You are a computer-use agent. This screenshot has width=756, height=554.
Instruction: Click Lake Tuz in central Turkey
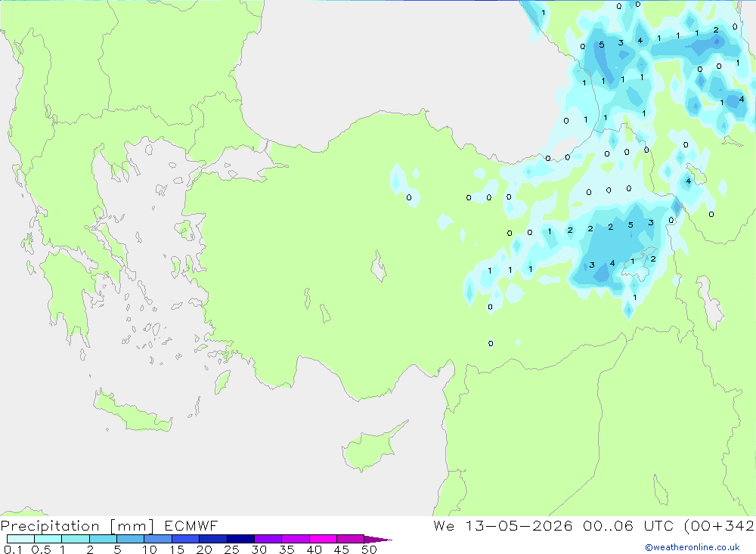pyautogui.click(x=379, y=266)
